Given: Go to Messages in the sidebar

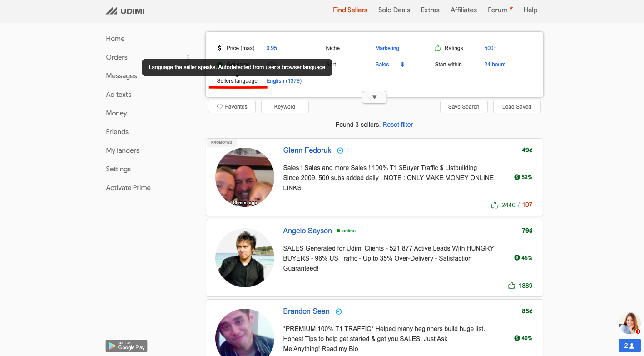Looking at the screenshot, I should click(121, 76).
